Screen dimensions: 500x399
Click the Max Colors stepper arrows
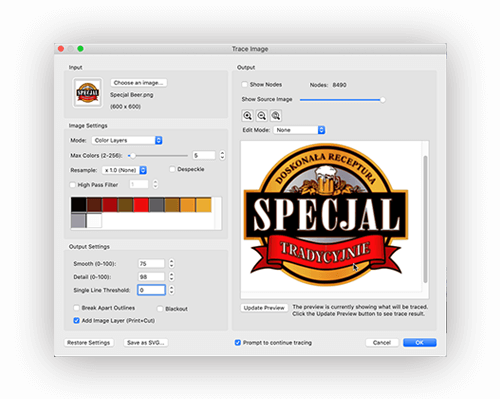222,155
